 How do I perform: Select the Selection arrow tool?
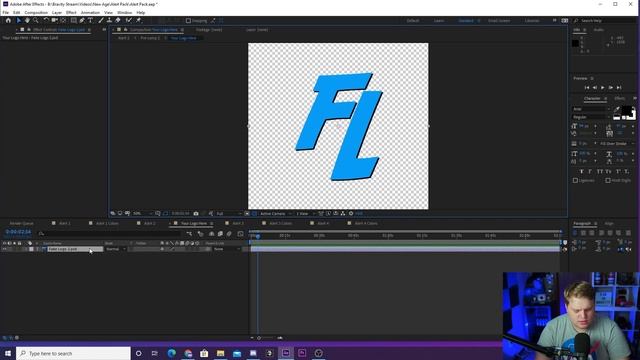click(18, 20)
